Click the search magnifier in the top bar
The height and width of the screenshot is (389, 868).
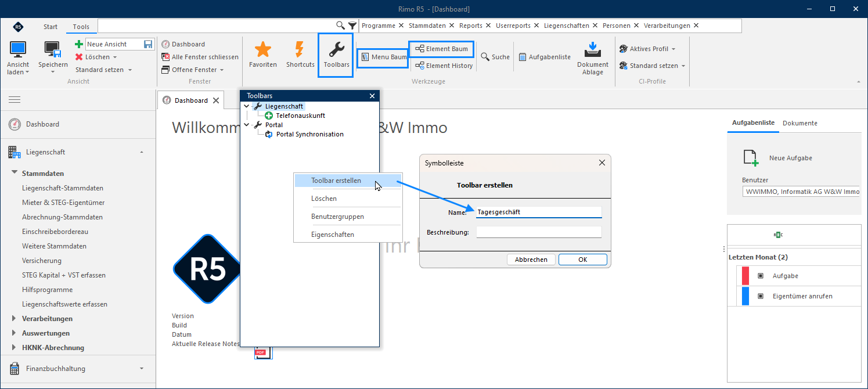point(341,26)
